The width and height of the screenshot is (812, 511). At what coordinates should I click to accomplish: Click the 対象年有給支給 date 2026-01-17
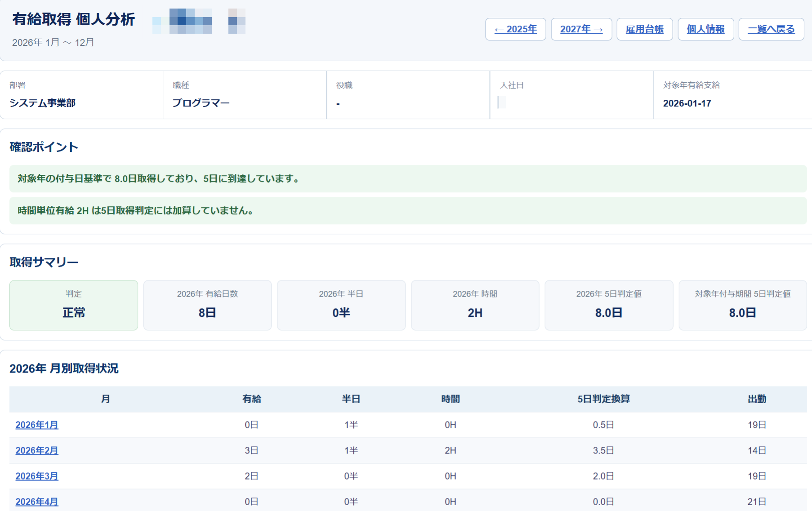coord(687,103)
